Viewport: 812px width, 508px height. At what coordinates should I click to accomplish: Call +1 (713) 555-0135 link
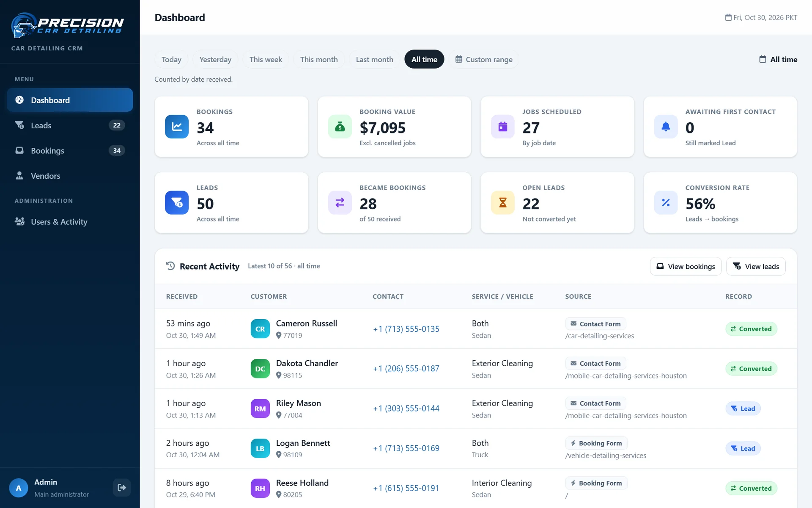406,329
